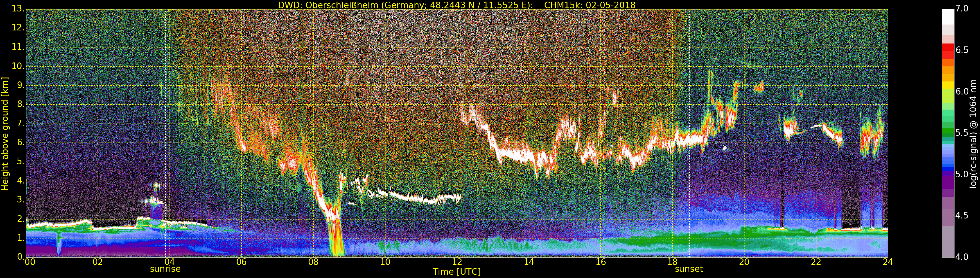Viewport: 980px width, 278px height.
Task: Click the height axis tick label '7.'
Action: (x=20, y=123)
